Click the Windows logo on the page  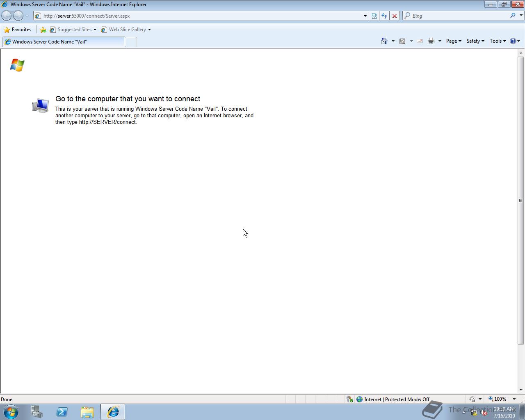[17, 65]
